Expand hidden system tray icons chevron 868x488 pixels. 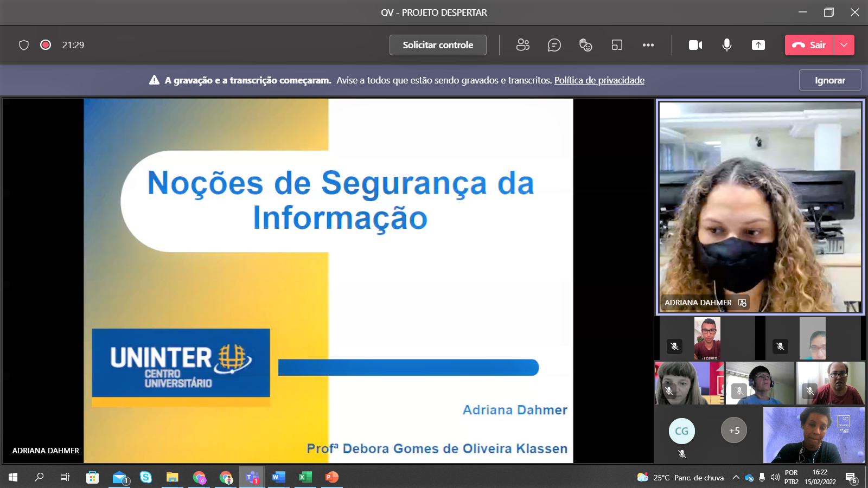click(736, 477)
